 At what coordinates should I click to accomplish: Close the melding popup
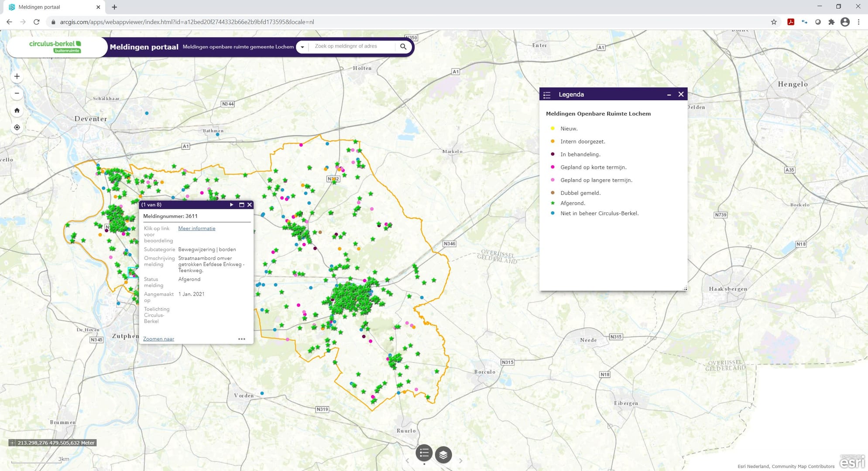(250, 205)
